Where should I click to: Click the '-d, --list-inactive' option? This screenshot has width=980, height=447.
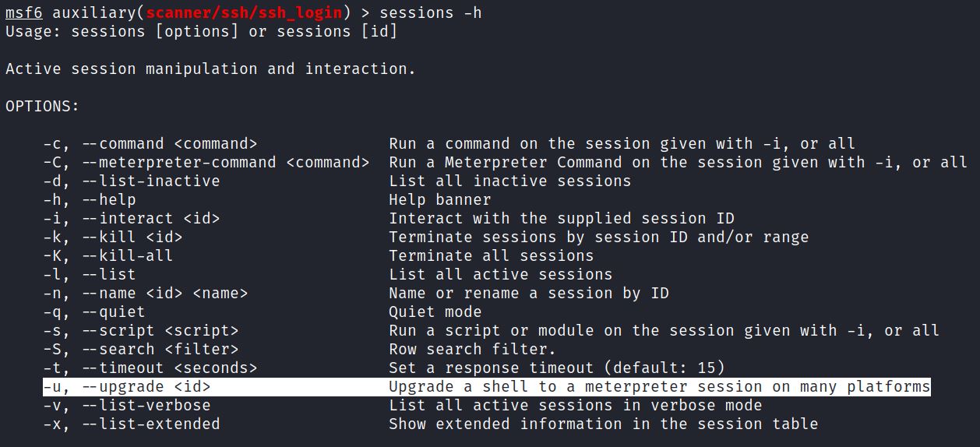pyautogui.click(x=132, y=181)
